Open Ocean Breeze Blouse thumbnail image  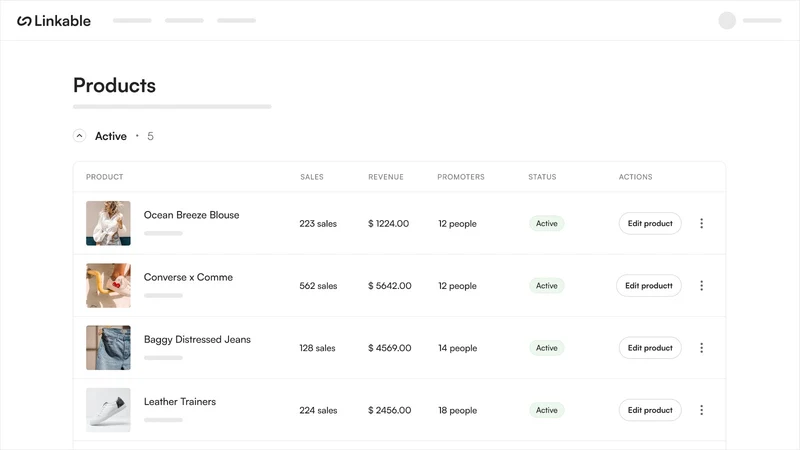[x=108, y=223]
